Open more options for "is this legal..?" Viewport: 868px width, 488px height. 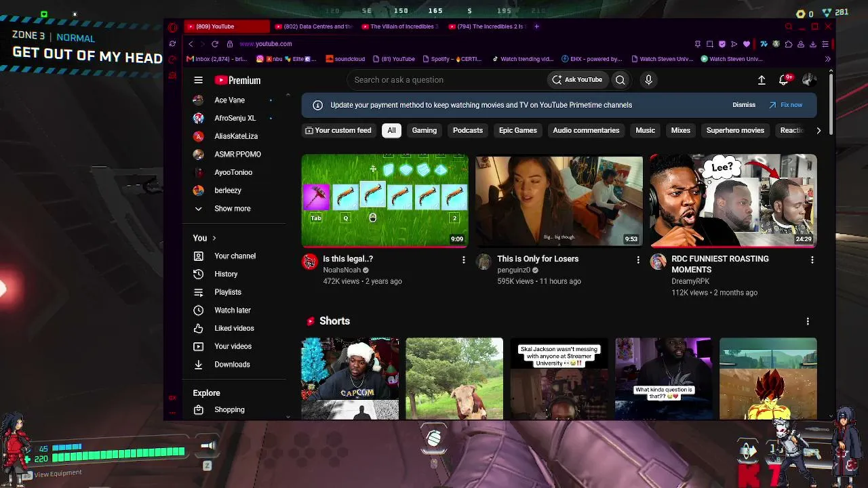pos(464,260)
